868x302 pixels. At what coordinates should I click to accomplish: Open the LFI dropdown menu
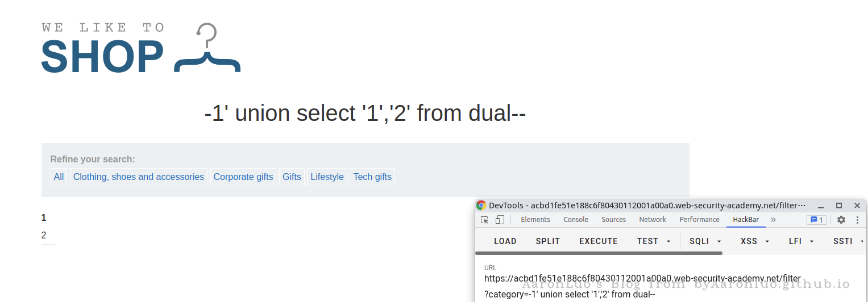tap(801, 241)
